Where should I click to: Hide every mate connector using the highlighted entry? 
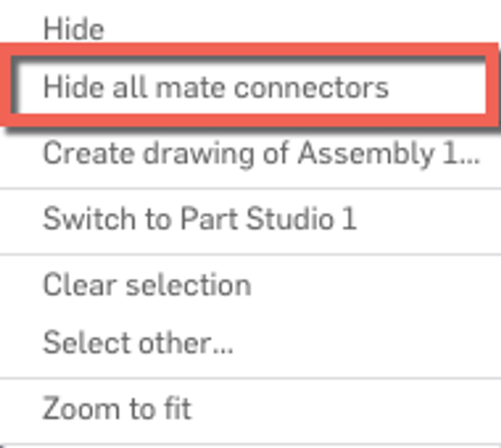(x=216, y=87)
